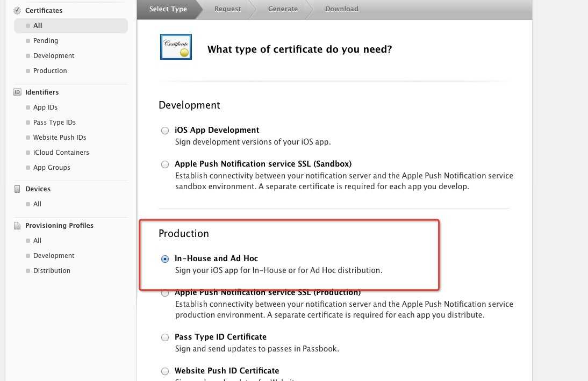Open Distribution provisioning profiles
The width and height of the screenshot is (588, 381).
(x=52, y=270)
